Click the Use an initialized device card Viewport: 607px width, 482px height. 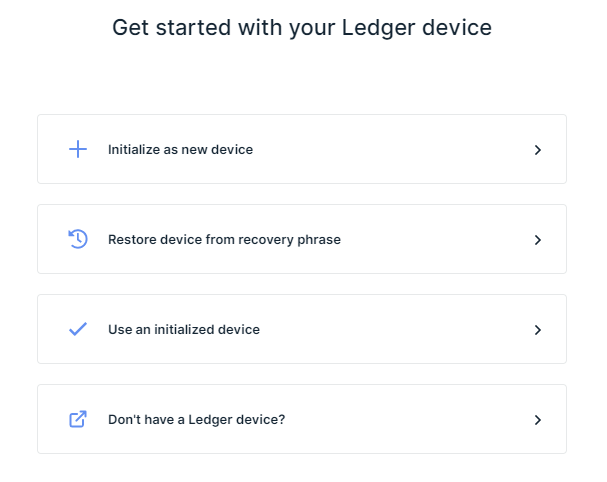[302, 329]
